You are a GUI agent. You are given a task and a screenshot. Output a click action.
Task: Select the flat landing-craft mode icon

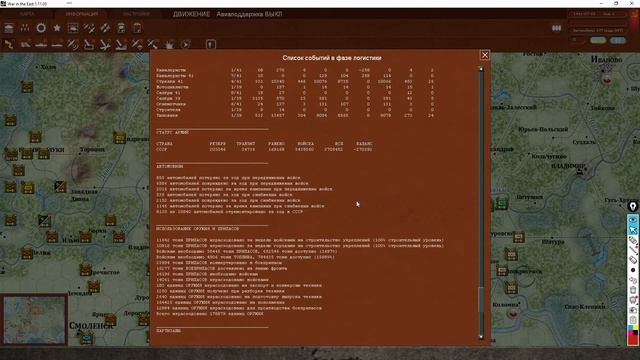(57, 44)
